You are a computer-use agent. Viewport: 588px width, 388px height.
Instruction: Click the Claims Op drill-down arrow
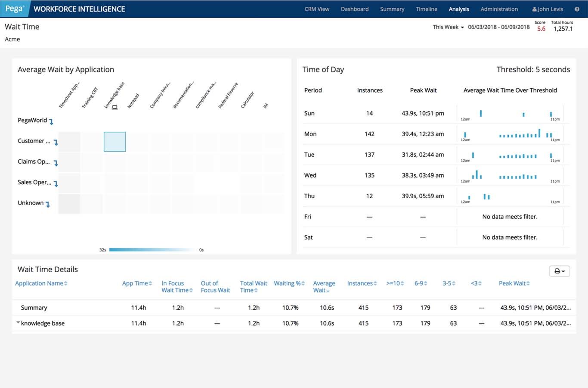56,163
